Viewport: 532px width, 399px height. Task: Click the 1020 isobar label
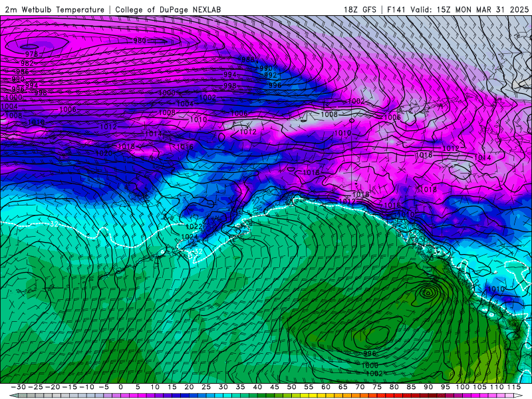coord(104,154)
